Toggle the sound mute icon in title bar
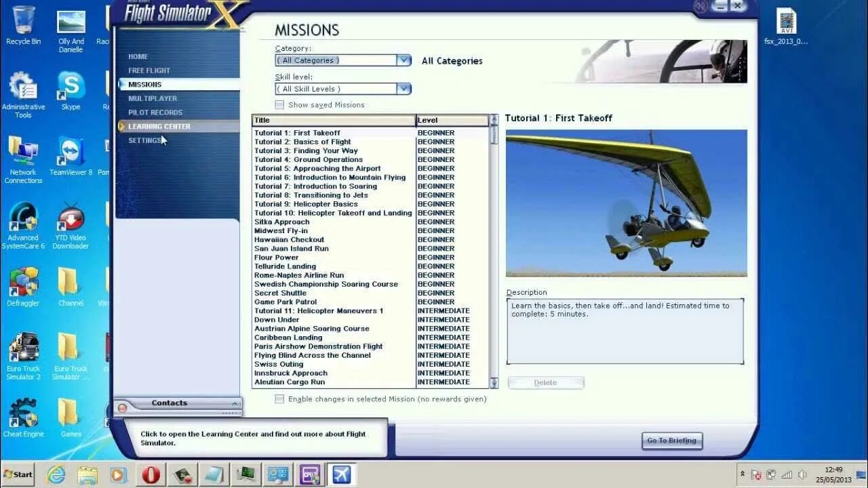The height and width of the screenshot is (488, 868). (701, 6)
